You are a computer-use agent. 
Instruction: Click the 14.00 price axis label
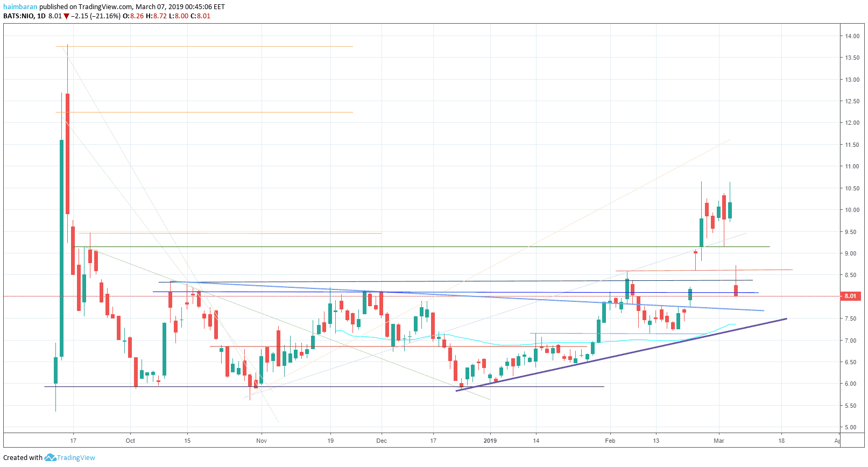[x=852, y=36]
